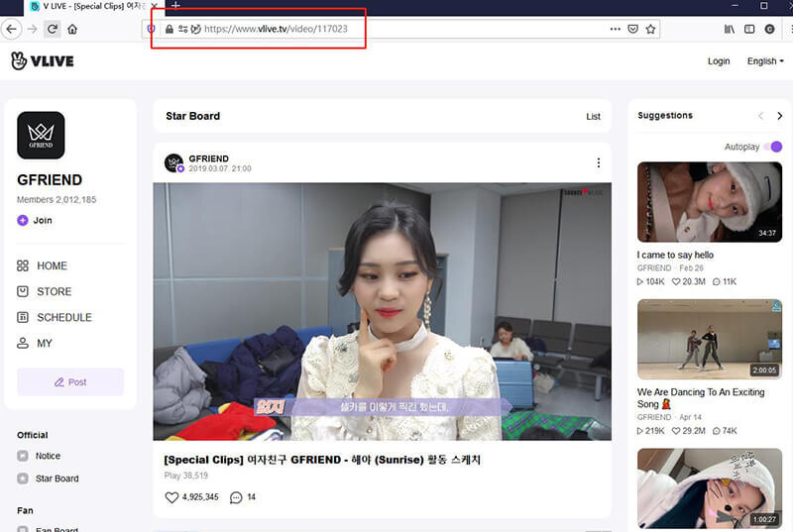This screenshot has width=793, height=532.
Task: Click the "I came to say hello" title
Action: (x=675, y=256)
